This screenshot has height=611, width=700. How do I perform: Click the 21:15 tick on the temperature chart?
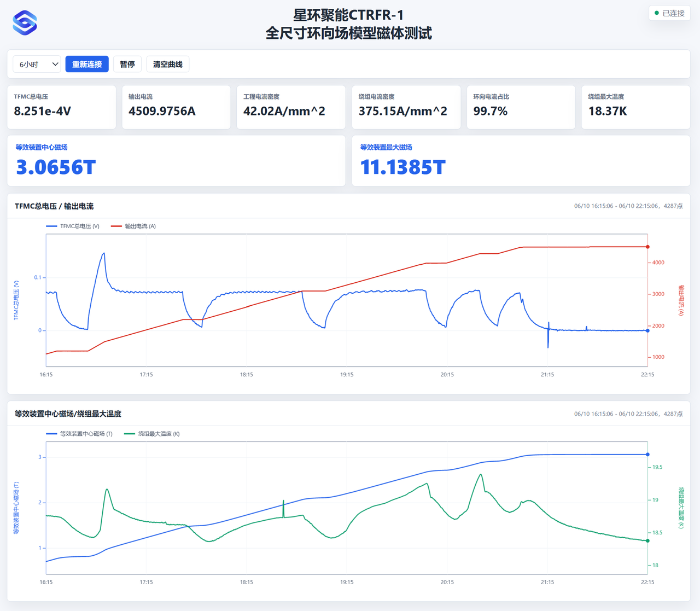pyautogui.click(x=547, y=582)
